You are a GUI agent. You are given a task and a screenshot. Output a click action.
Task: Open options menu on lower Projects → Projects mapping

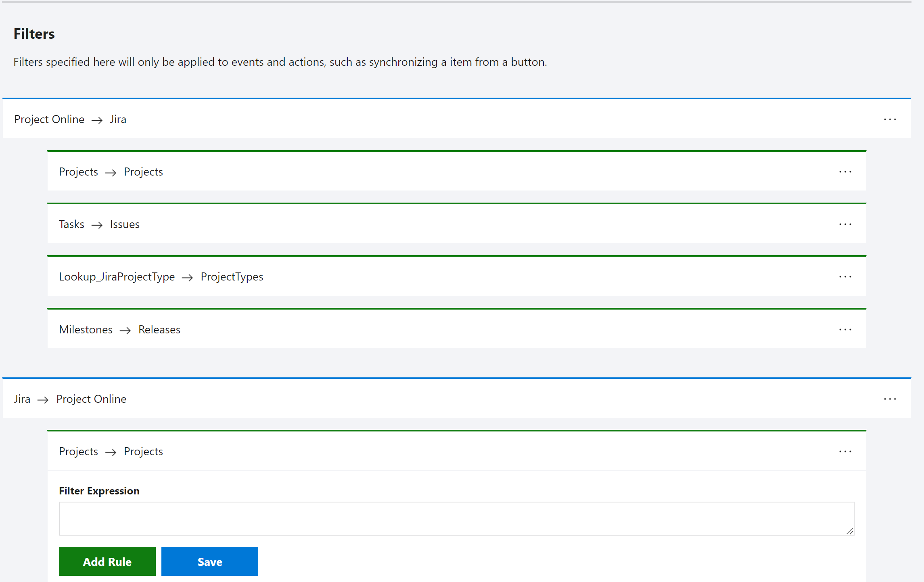845,451
